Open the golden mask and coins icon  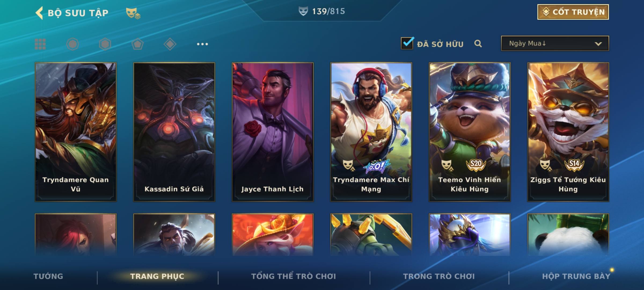pyautogui.click(x=133, y=13)
